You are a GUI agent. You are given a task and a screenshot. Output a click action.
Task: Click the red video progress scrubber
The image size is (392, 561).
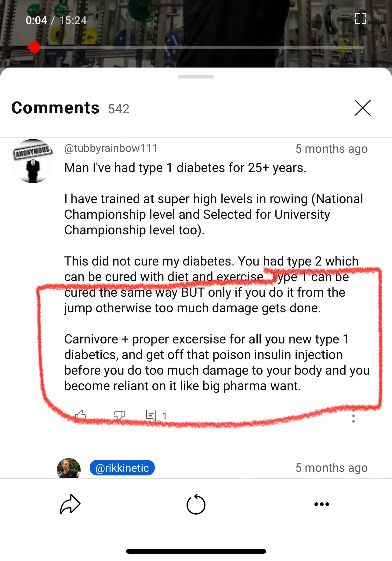pos(34,47)
